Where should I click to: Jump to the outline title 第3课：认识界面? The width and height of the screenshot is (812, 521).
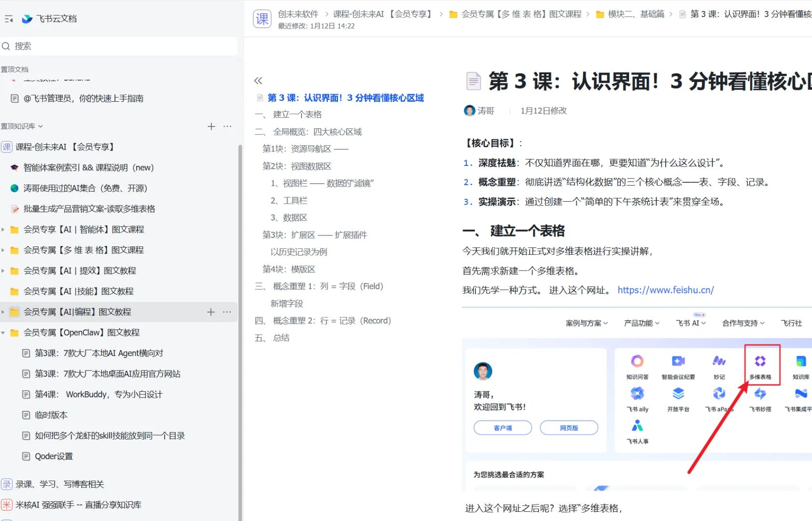coord(346,98)
